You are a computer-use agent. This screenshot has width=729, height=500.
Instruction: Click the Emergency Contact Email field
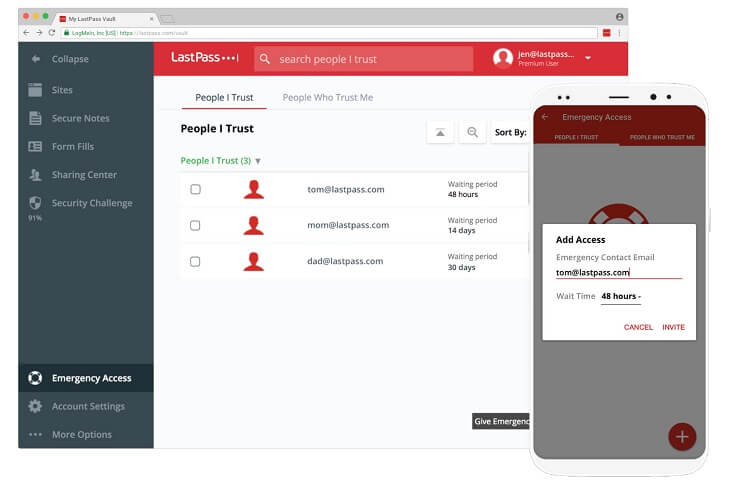click(619, 273)
